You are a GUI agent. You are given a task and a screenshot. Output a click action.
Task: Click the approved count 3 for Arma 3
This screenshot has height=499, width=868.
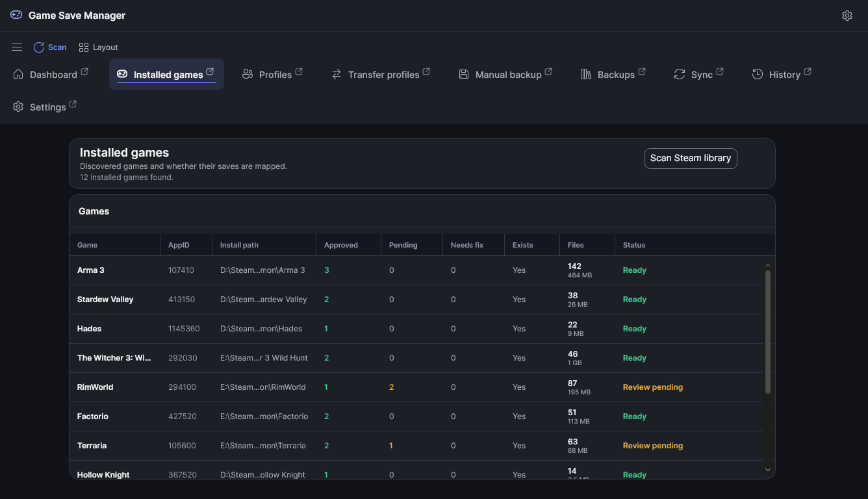327,270
